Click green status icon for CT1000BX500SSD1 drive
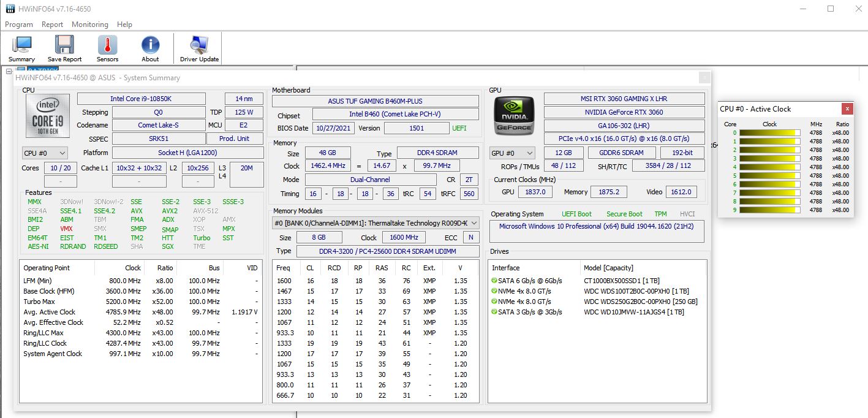 tap(494, 281)
